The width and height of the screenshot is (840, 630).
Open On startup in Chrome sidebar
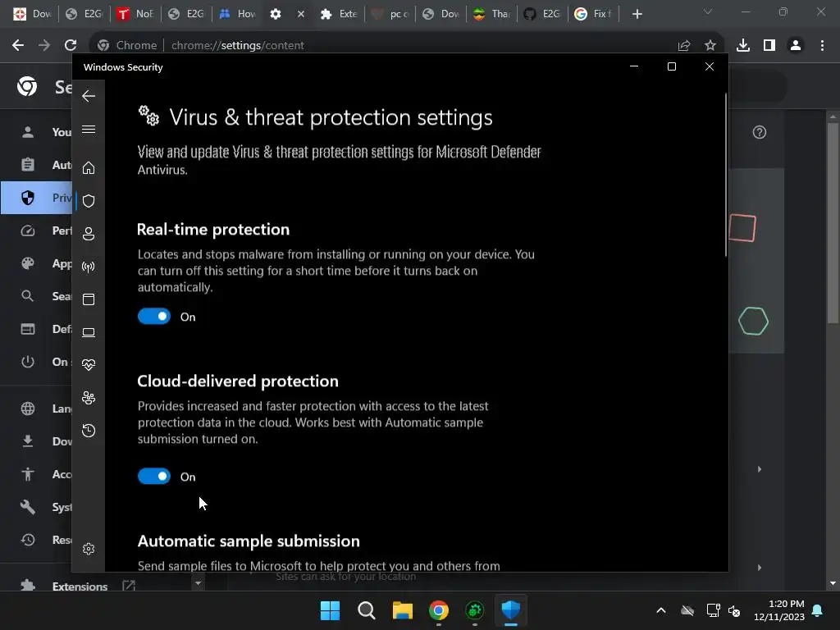click(x=36, y=362)
